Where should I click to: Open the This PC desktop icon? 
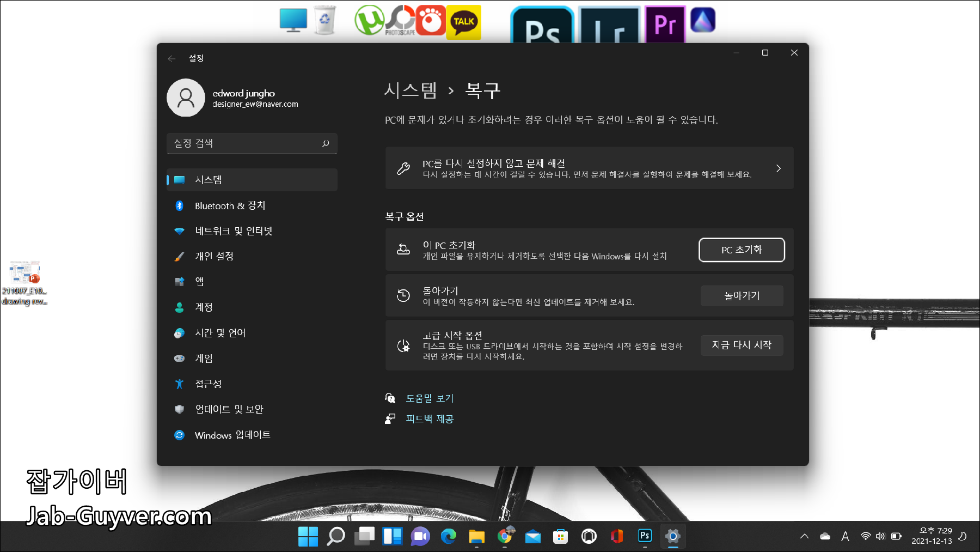pos(293,20)
